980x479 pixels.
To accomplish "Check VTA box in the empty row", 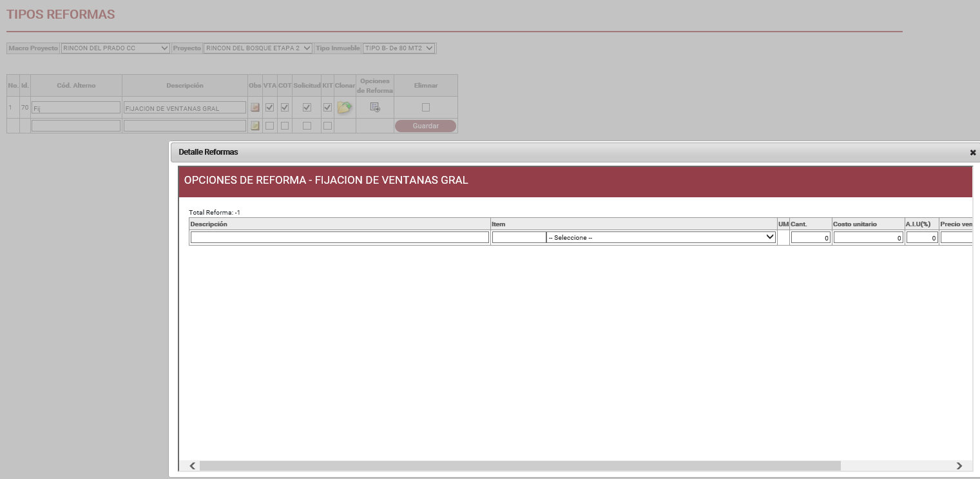I will 270,126.
